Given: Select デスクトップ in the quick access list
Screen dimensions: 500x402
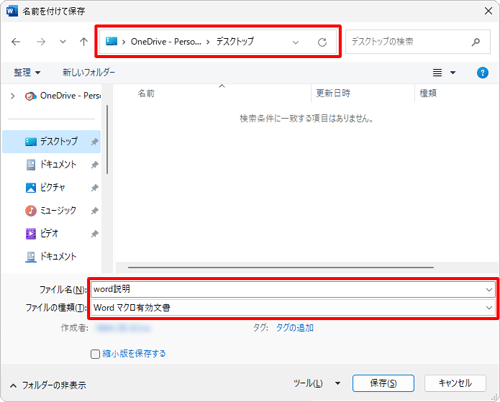Looking at the screenshot, I should [x=52, y=142].
